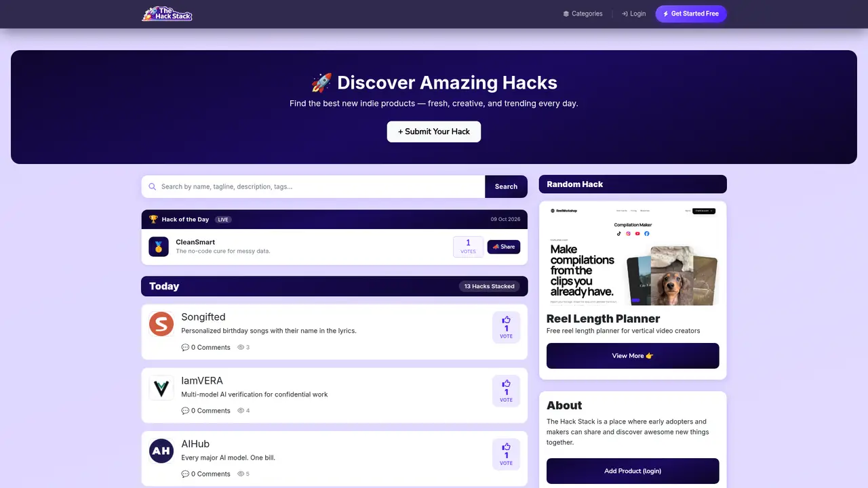Open Reel Length Planner title

(x=603, y=319)
